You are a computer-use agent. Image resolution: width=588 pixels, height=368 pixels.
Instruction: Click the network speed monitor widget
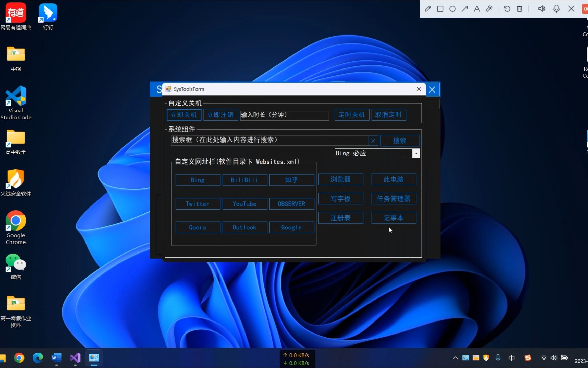[x=297, y=359]
